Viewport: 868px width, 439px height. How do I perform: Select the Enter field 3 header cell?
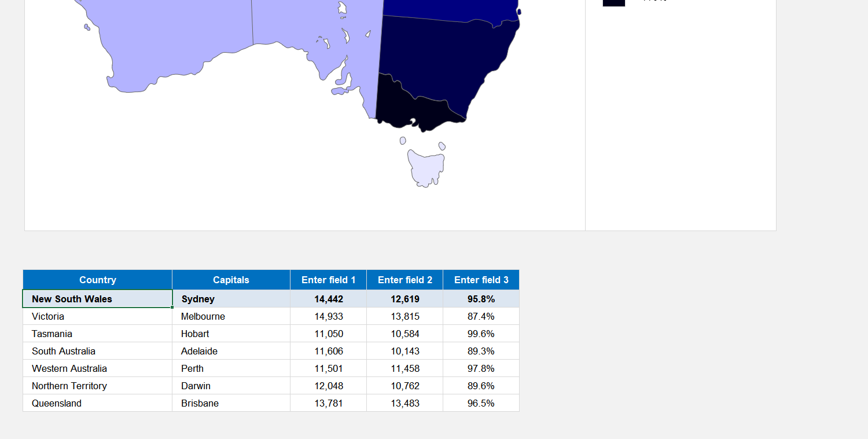(x=481, y=279)
